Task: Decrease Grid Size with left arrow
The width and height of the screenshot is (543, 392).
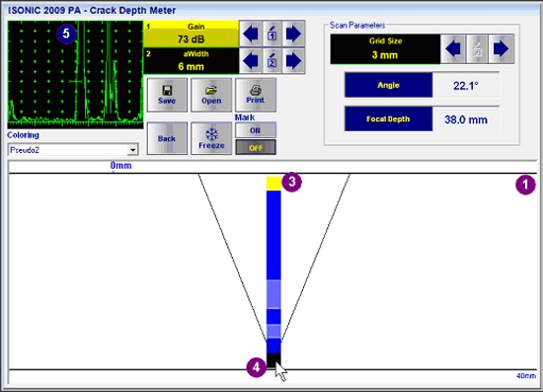Action: (453, 48)
